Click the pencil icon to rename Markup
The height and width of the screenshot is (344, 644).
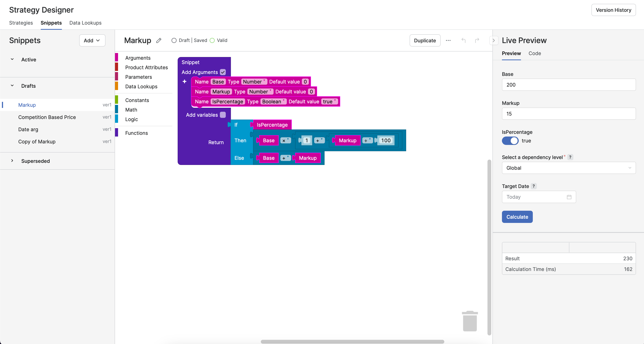point(159,41)
